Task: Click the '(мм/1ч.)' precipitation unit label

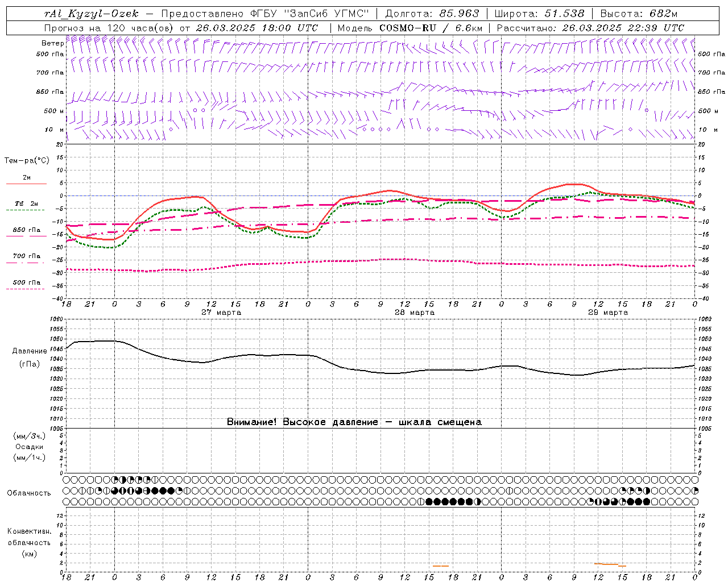Action: tap(29, 458)
